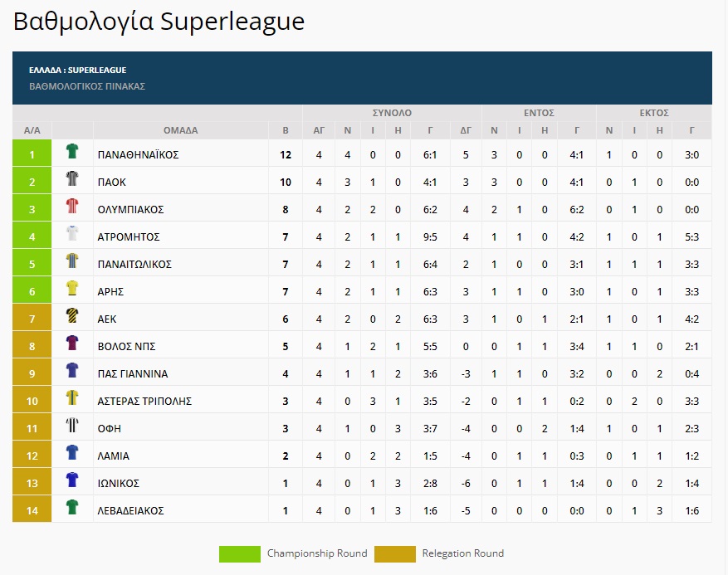
Task: Click the ΕΛΛΑΔΑ : SUPERLEAGUE header title
Action: pos(77,70)
